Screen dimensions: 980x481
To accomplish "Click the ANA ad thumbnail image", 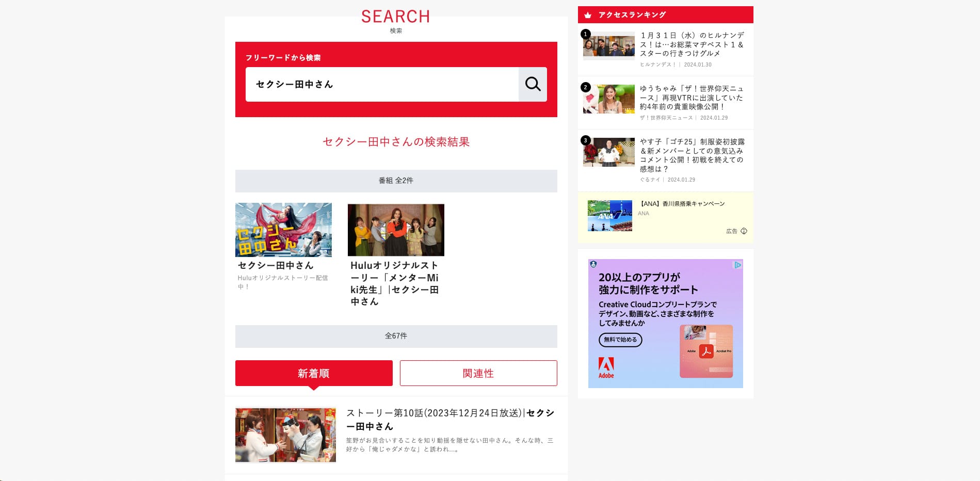I will (x=610, y=216).
